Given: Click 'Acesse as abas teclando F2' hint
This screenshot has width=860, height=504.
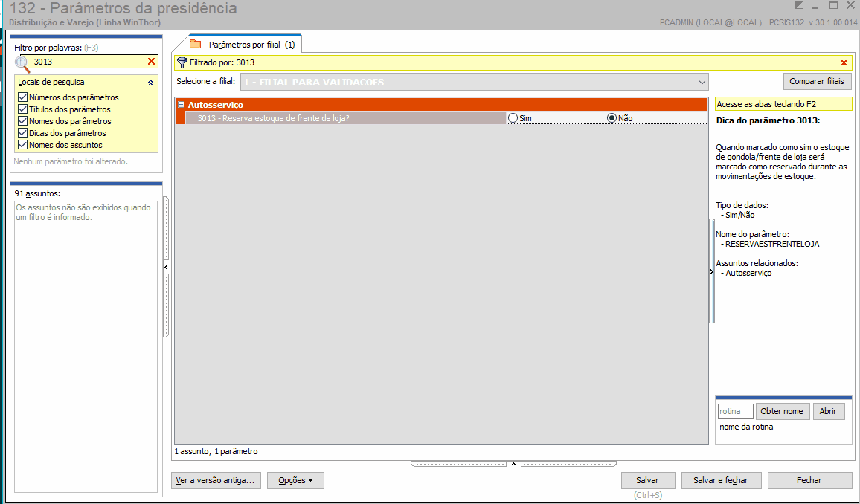Looking at the screenshot, I should (x=784, y=104).
